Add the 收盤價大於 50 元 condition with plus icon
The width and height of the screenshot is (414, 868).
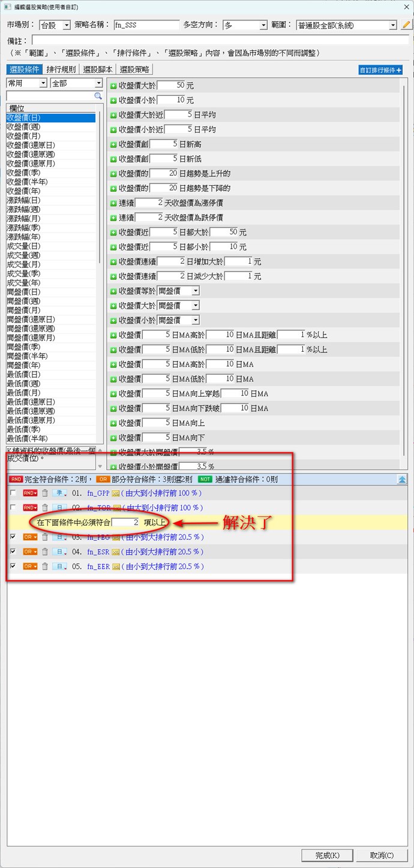(113, 86)
